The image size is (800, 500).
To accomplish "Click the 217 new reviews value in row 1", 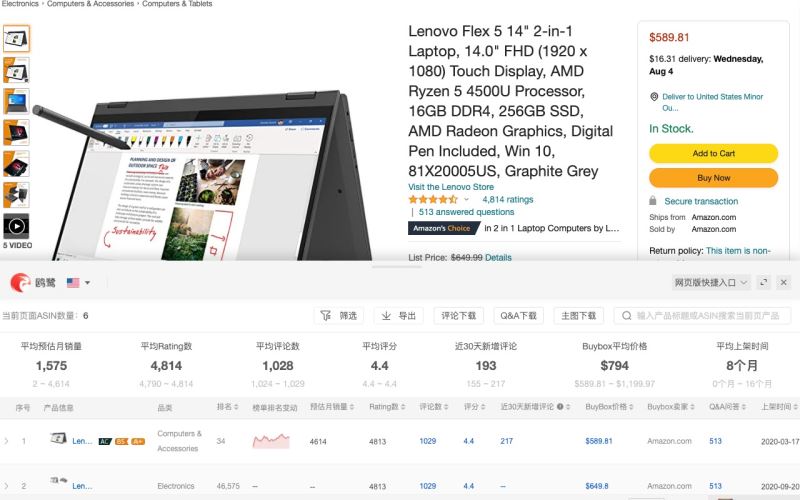I will pos(507,441).
